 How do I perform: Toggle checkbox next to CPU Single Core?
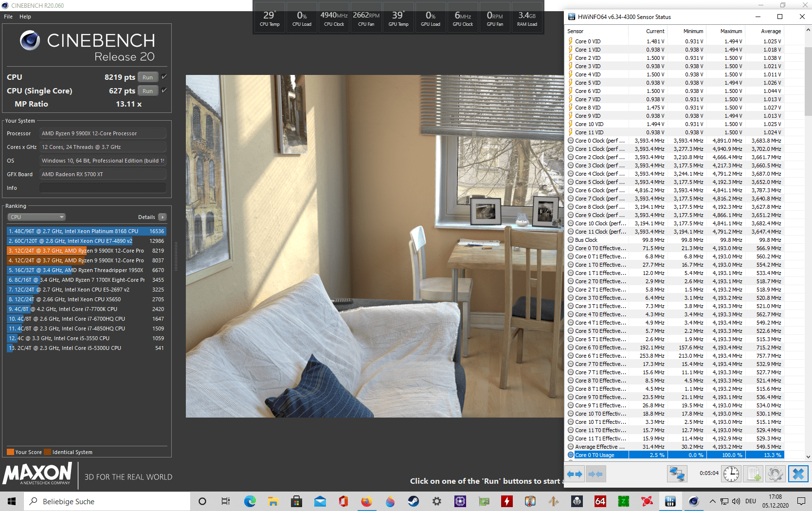164,91
